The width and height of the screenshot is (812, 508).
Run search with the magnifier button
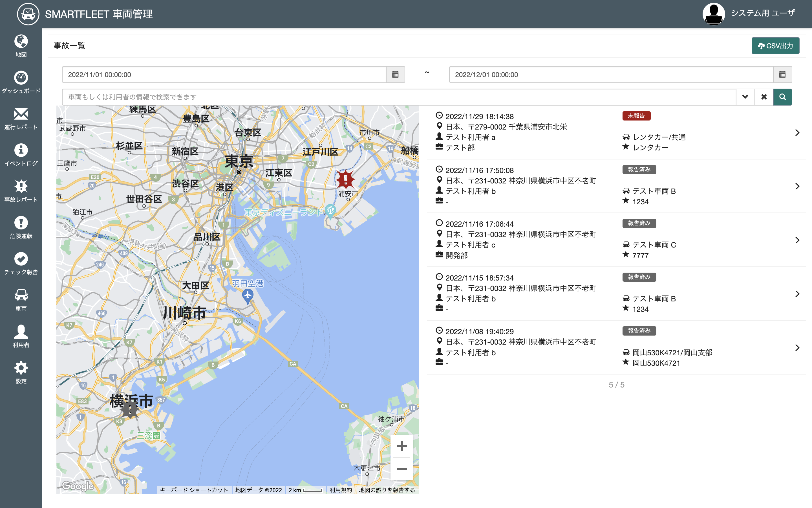[x=782, y=97]
